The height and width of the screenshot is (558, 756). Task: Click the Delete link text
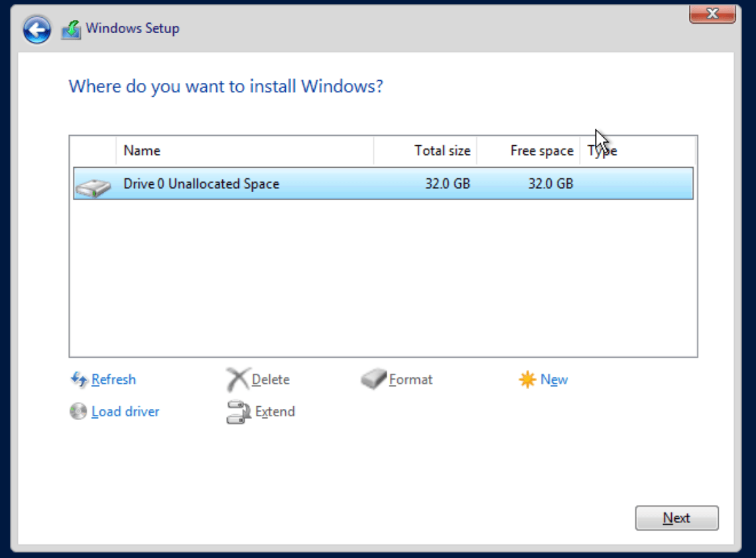pyautogui.click(x=271, y=379)
